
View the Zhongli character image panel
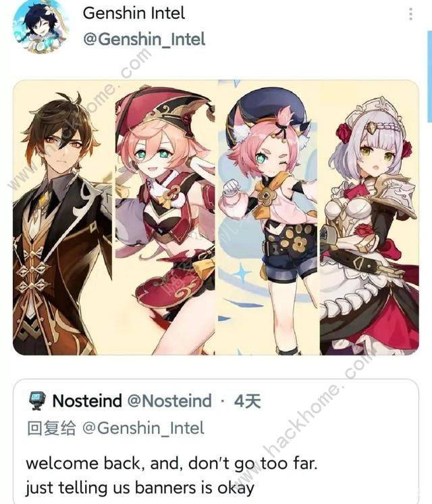63,218
